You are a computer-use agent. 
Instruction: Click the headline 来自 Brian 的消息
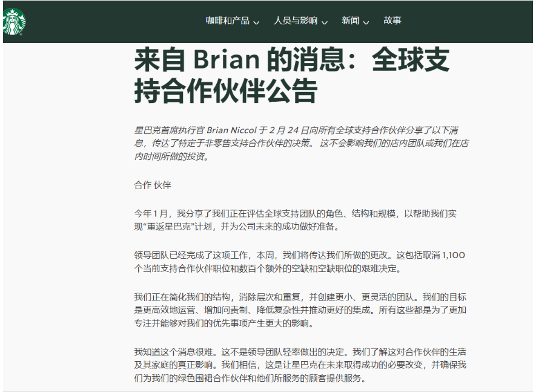coord(292,75)
